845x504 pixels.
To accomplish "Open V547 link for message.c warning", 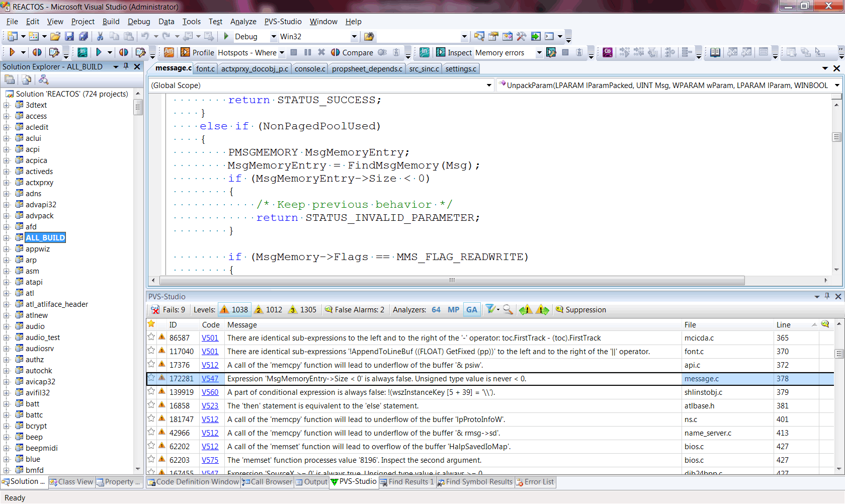I will 210,379.
